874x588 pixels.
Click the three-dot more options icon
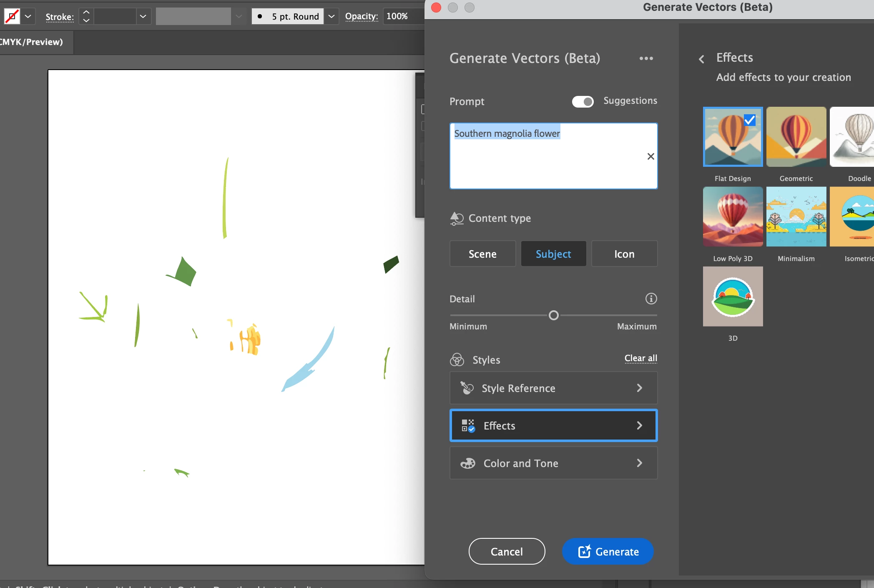[646, 58]
